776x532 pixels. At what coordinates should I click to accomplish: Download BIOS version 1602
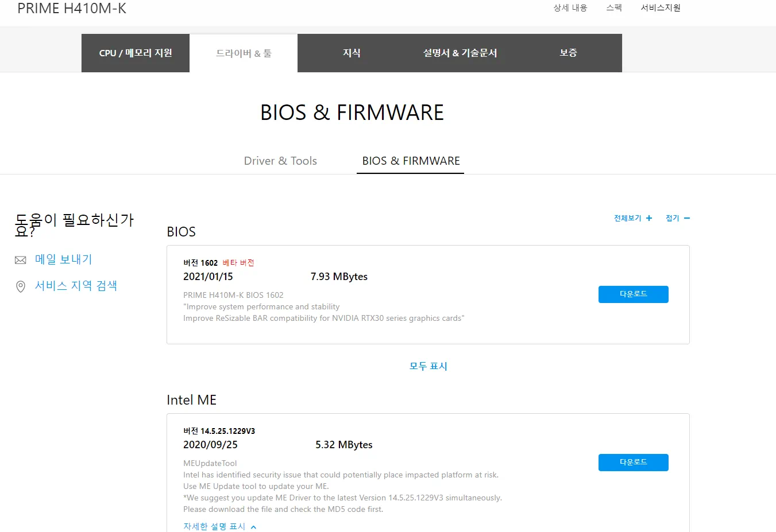tap(634, 294)
